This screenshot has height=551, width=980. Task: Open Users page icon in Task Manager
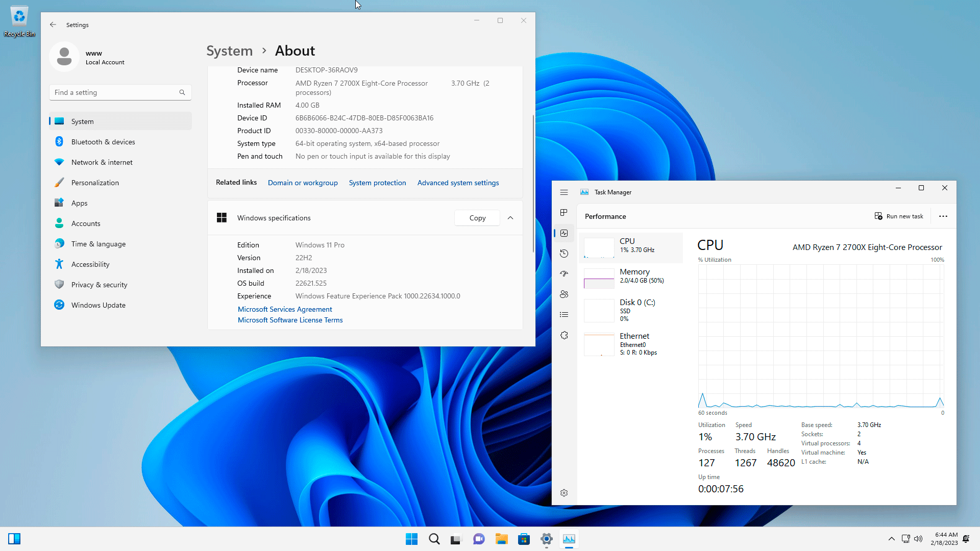tap(564, 294)
